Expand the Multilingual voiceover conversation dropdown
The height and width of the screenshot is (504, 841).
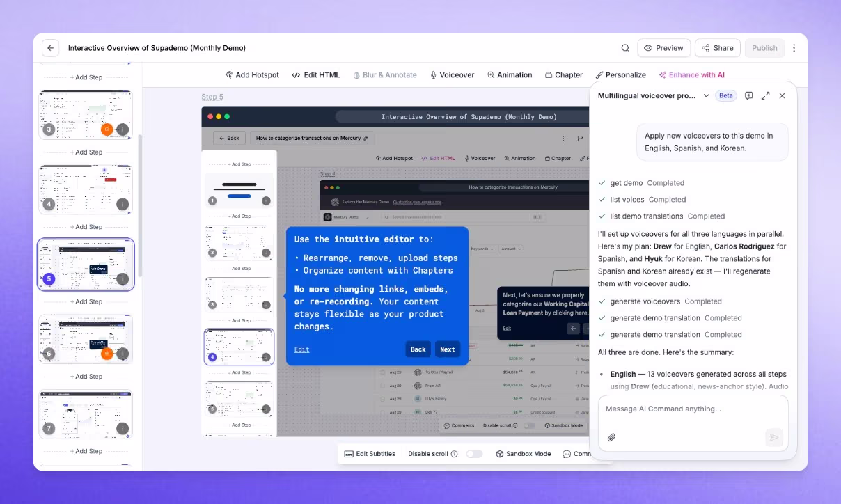(706, 96)
